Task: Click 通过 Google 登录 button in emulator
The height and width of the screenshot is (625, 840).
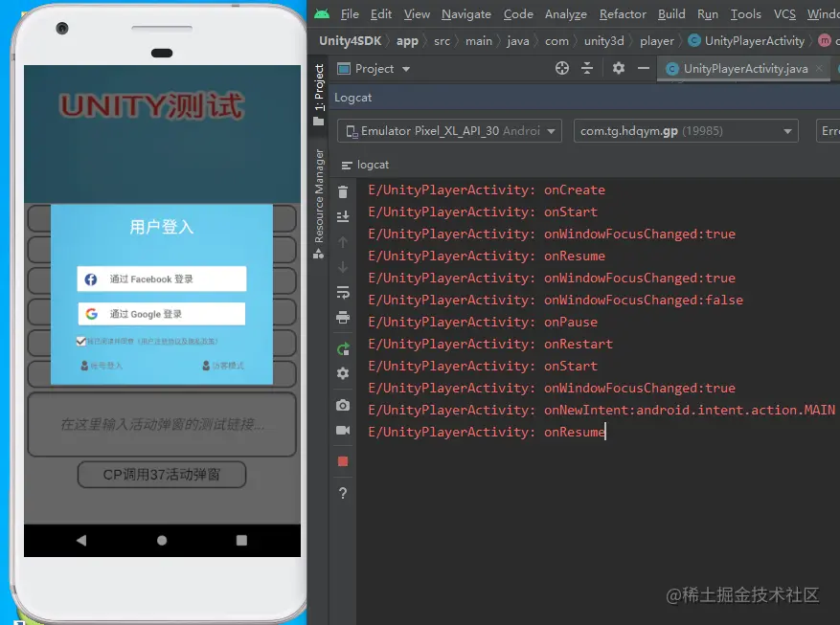Action: (162, 314)
